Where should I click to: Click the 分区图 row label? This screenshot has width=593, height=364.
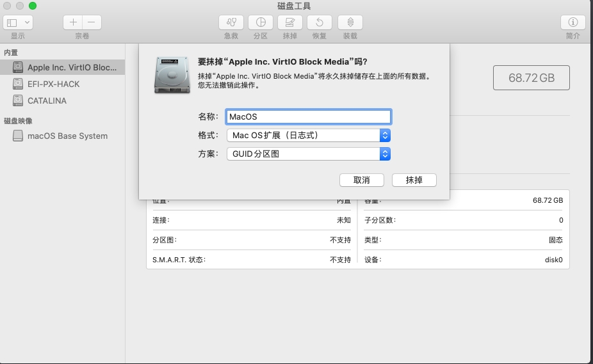[x=165, y=240]
